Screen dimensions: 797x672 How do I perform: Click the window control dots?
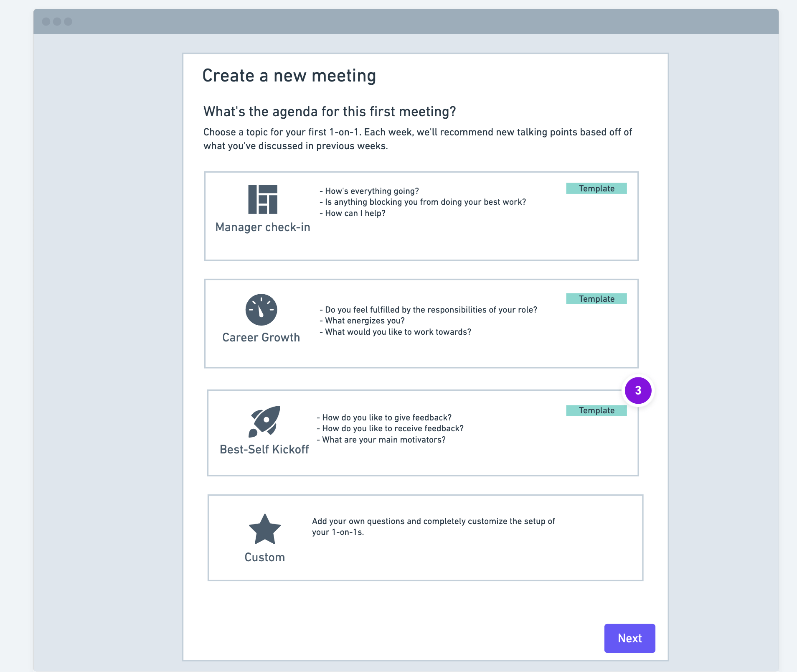click(57, 21)
